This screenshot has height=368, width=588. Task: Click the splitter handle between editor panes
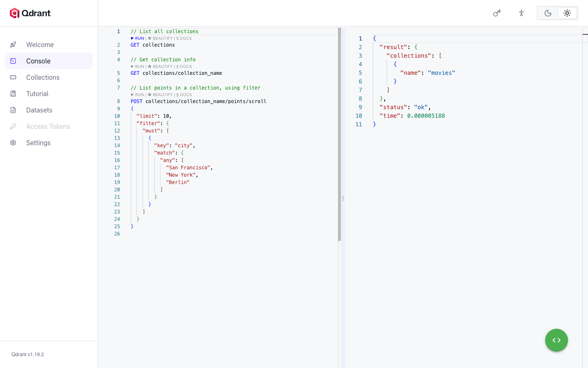(343, 198)
